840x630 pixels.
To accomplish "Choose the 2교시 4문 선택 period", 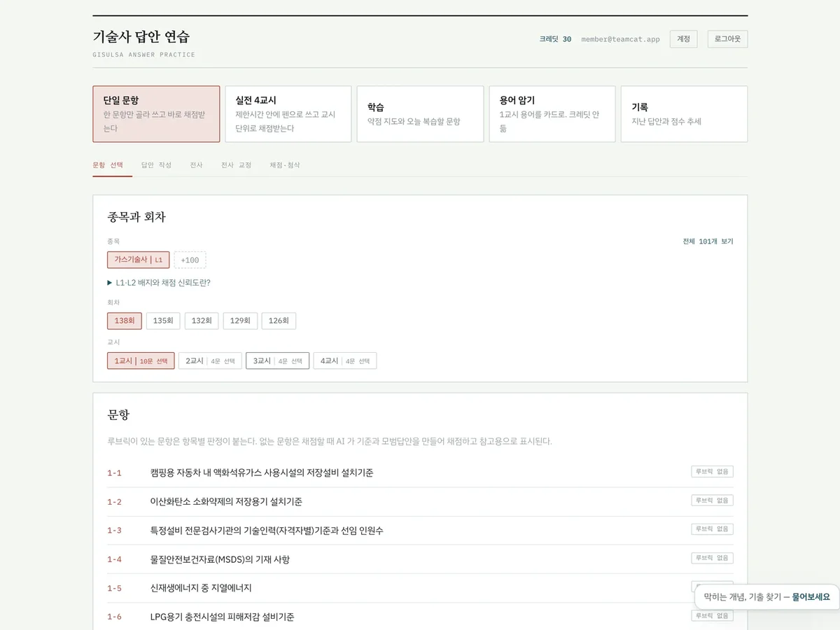I will (210, 360).
